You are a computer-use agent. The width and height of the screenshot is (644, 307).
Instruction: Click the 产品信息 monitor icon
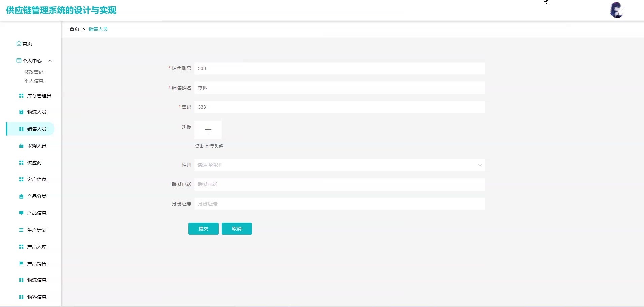[x=21, y=213]
